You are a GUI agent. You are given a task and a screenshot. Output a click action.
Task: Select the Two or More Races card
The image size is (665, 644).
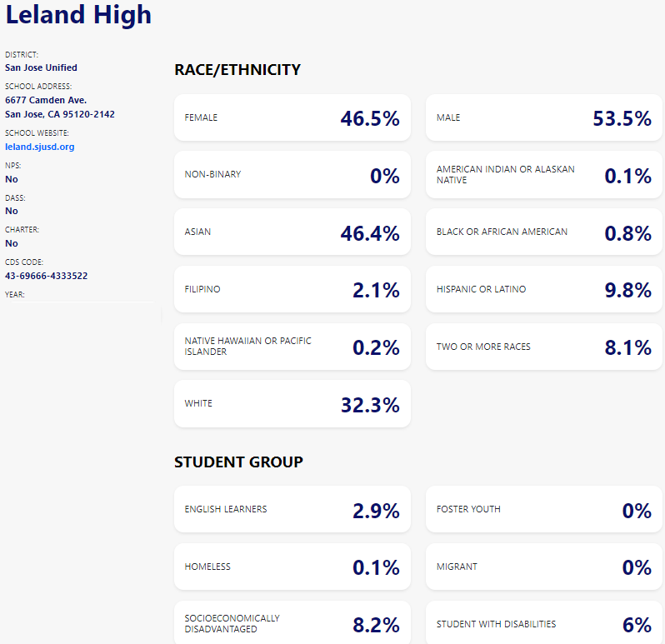pyautogui.click(x=543, y=347)
